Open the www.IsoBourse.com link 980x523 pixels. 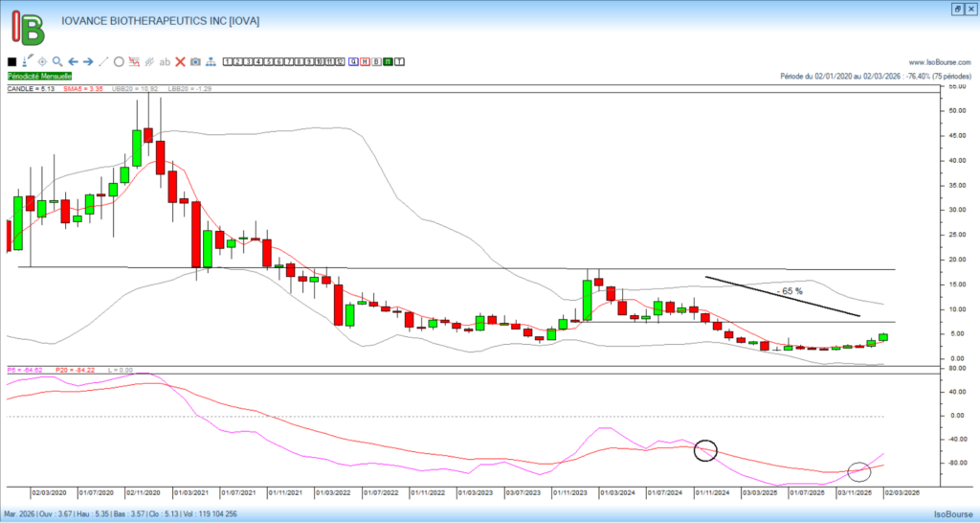940,62
